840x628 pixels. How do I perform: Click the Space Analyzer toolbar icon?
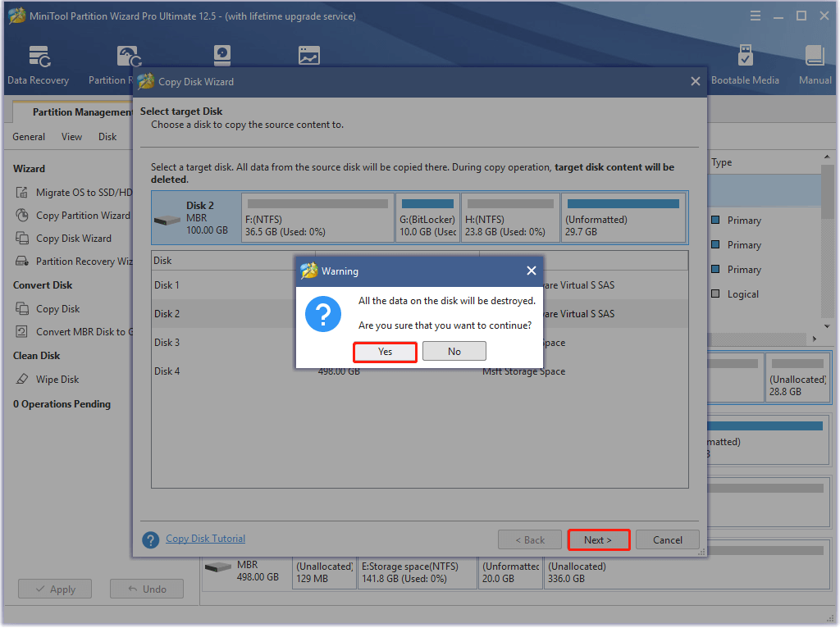309,55
